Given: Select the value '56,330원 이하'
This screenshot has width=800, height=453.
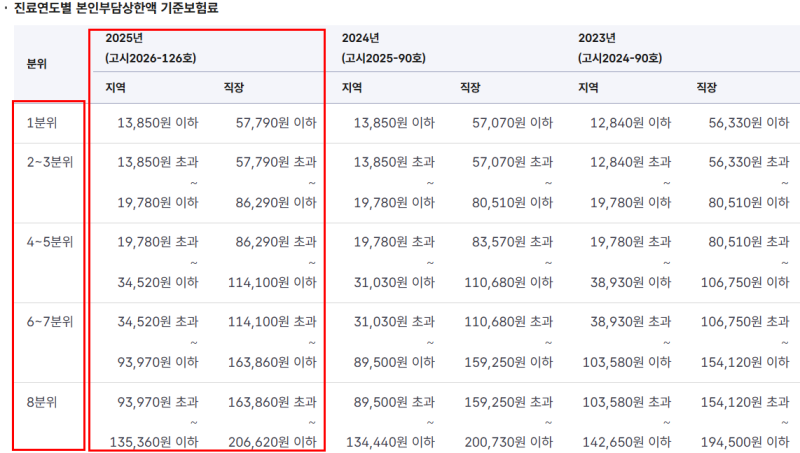Looking at the screenshot, I should tap(748, 123).
